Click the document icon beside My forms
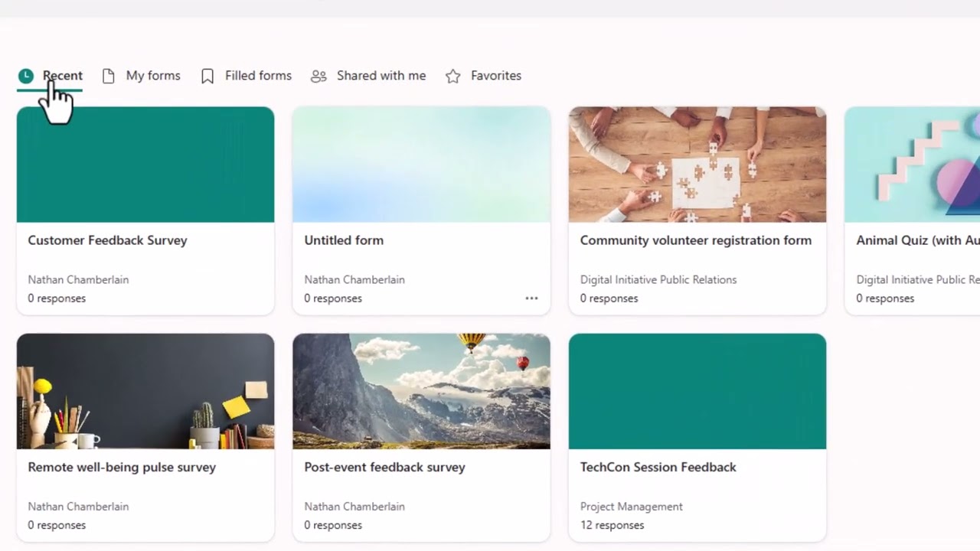 [x=109, y=76]
